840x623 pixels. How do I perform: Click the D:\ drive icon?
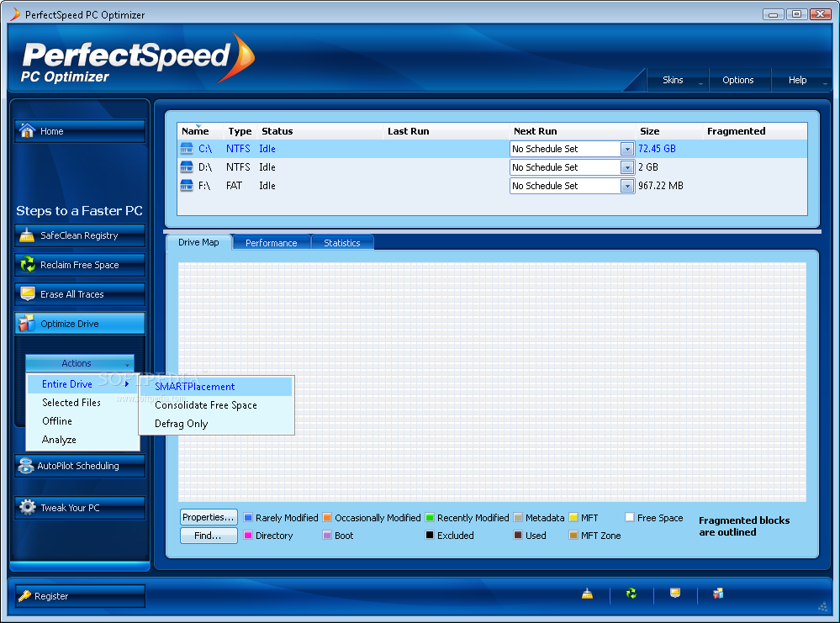pyautogui.click(x=187, y=166)
